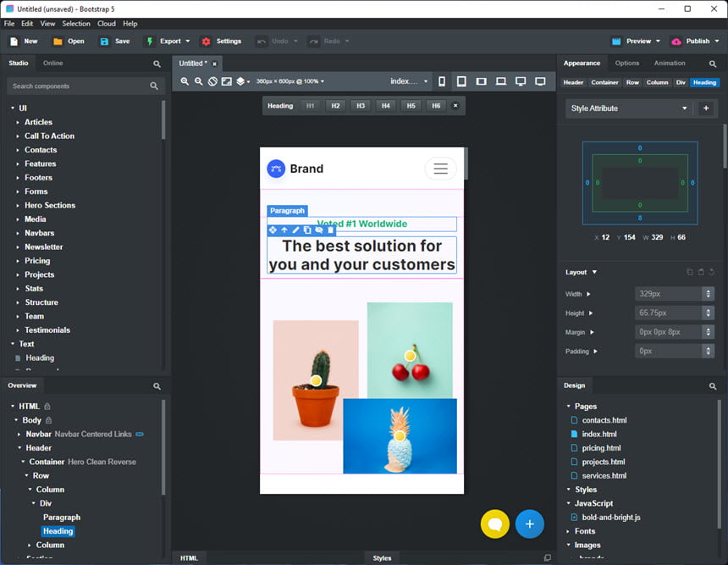Switch to the Options tab
Image resolution: width=728 pixels, height=565 pixels.
coord(627,64)
